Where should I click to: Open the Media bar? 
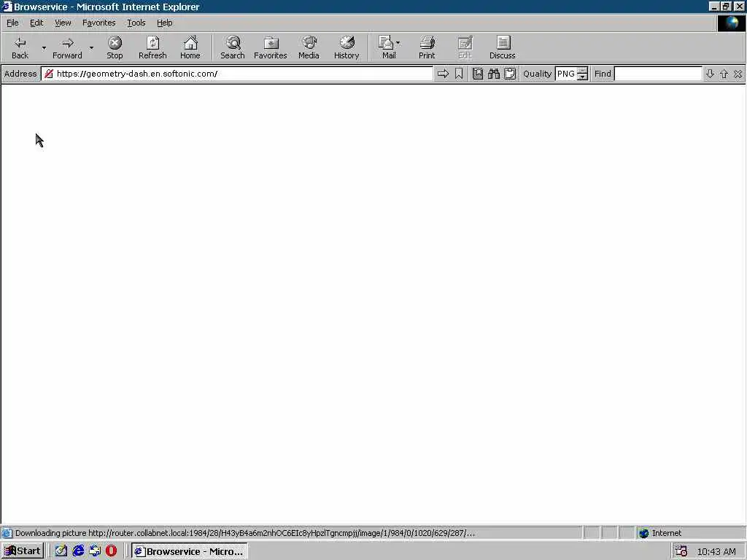point(309,47)
